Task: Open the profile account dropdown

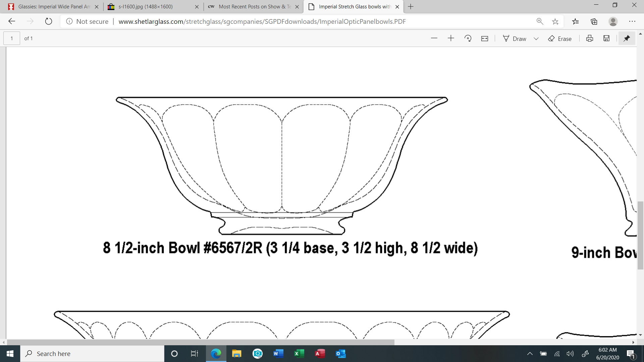Action: pos(613,21)
